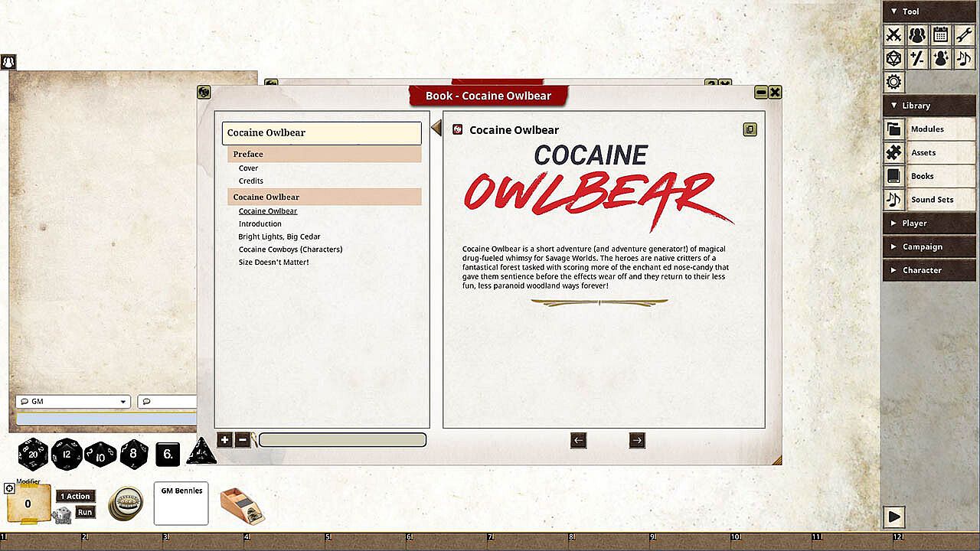Pick the d10 die
980x551 pixels.
pos(100,454)
